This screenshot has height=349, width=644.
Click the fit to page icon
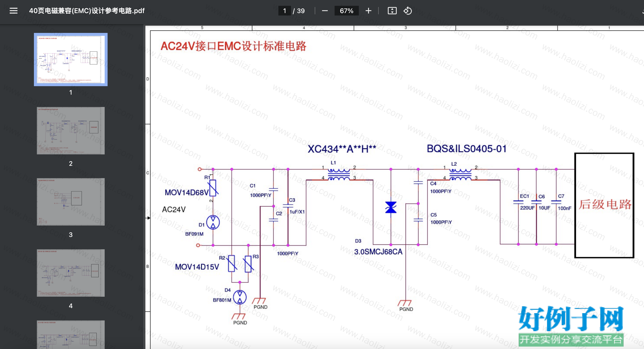(392, 11)
